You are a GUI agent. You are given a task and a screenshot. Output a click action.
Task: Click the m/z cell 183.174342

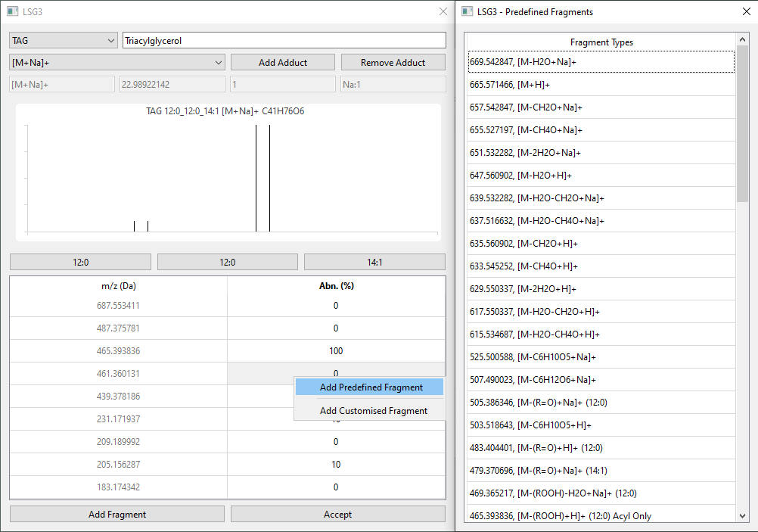tap(119, 487)
